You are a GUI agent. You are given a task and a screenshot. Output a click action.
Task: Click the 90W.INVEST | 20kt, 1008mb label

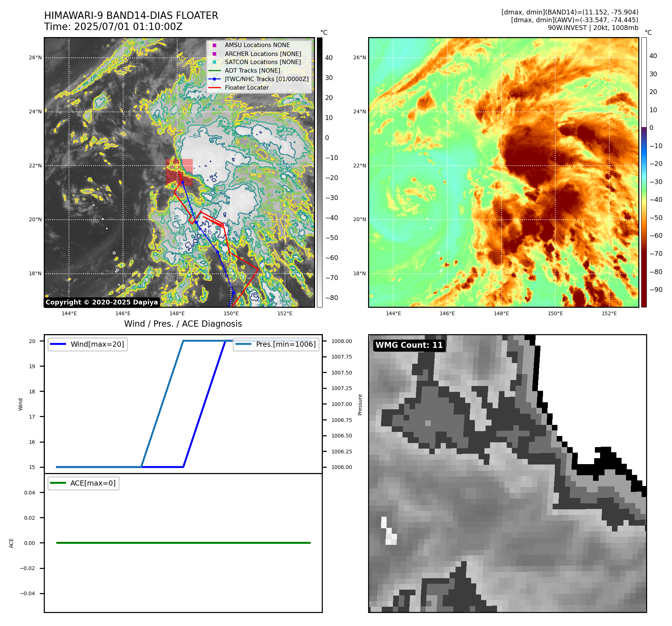point(593,28)
